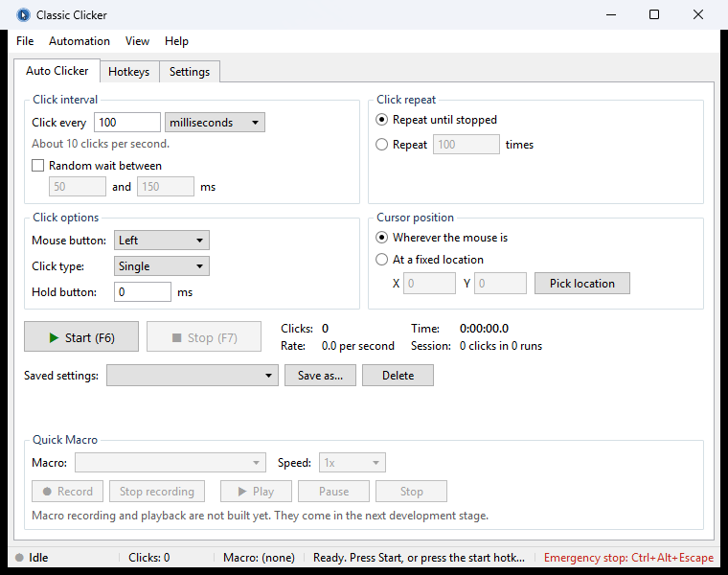Viewport: 728px width, 575px height.
Task: Close the Classic Clicker window
Action: (x=697, y=15)
